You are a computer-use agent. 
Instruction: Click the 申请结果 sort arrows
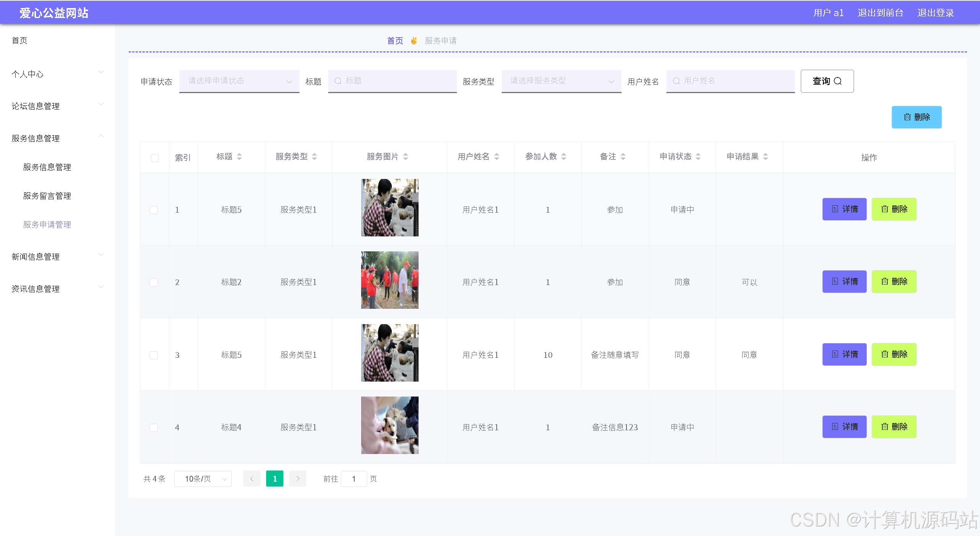click(x=766, y=157)
